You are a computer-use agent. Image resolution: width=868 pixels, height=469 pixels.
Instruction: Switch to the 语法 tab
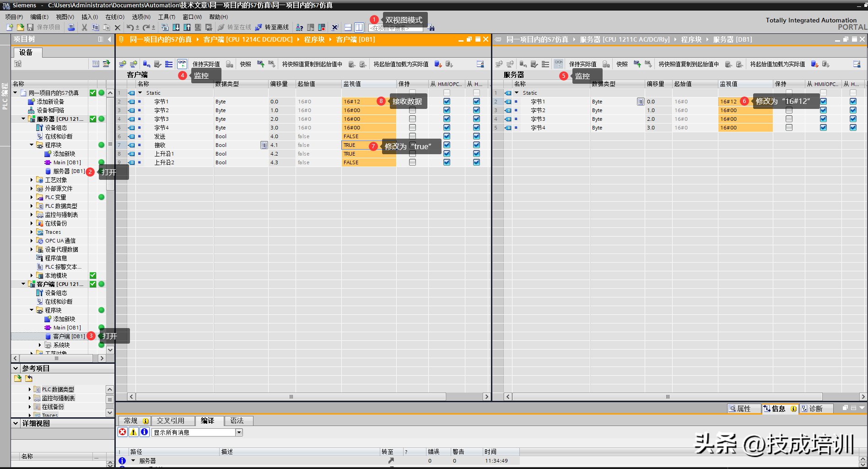tap(239, 420)
